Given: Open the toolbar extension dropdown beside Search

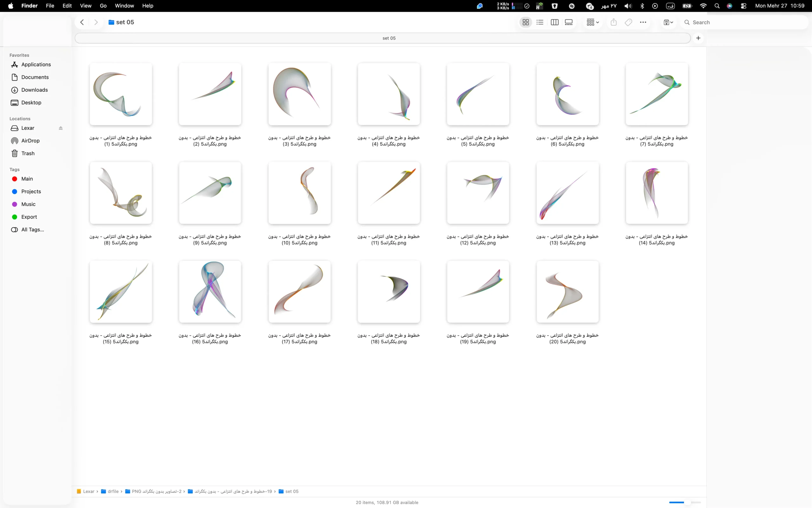Looking at the screenshot, I should (668, 22).
